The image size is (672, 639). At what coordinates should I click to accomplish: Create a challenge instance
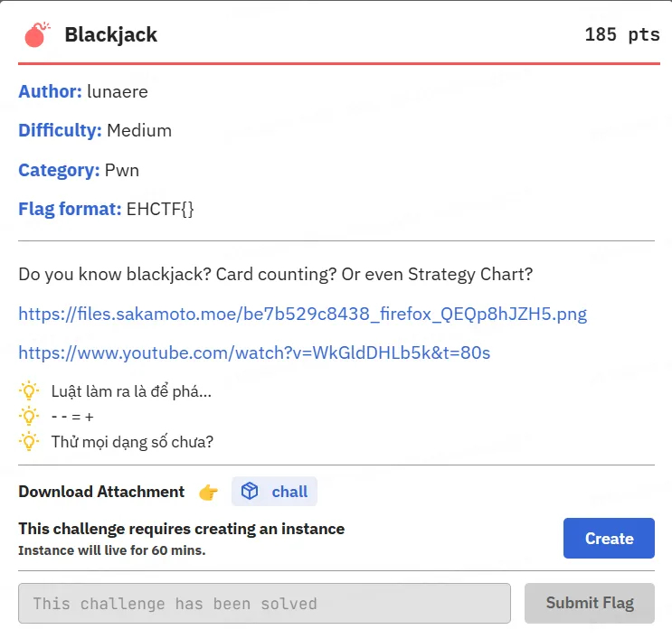click(x=609, y=538)
